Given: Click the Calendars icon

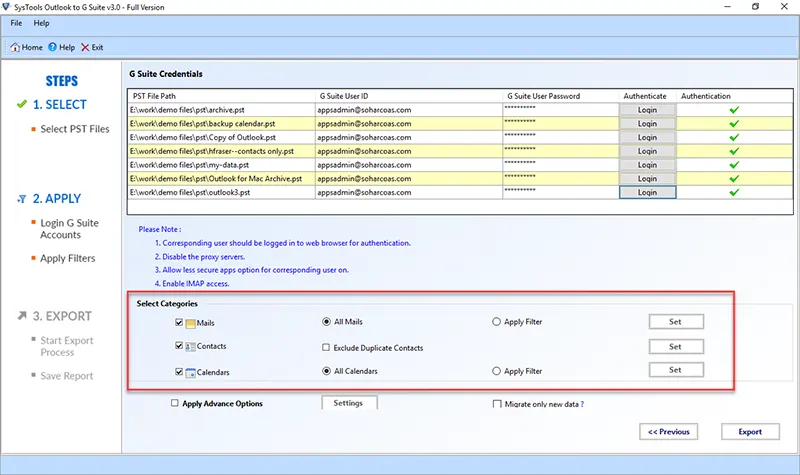Looking at the screenshot, I should click(190, 372).
